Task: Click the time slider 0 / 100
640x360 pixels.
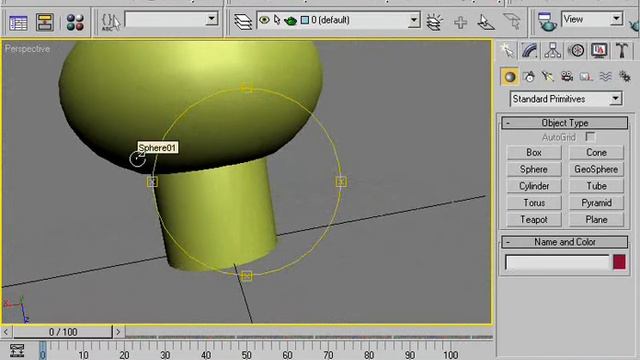Action: pyautogui.click(x=63, y=332)
